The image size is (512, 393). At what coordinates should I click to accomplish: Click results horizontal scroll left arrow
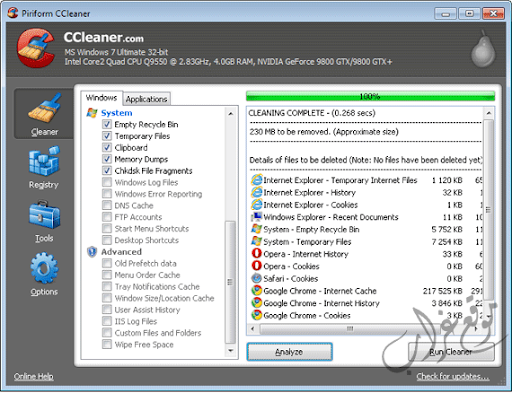[x=253, y=329]
